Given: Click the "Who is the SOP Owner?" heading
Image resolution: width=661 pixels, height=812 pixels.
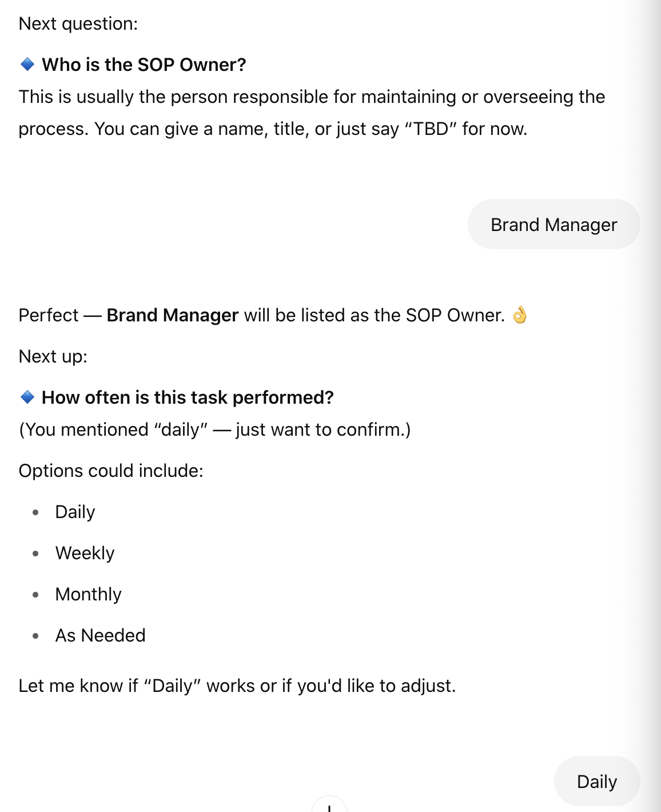Looking at the screenshot, I should click(x=144, y=65).
